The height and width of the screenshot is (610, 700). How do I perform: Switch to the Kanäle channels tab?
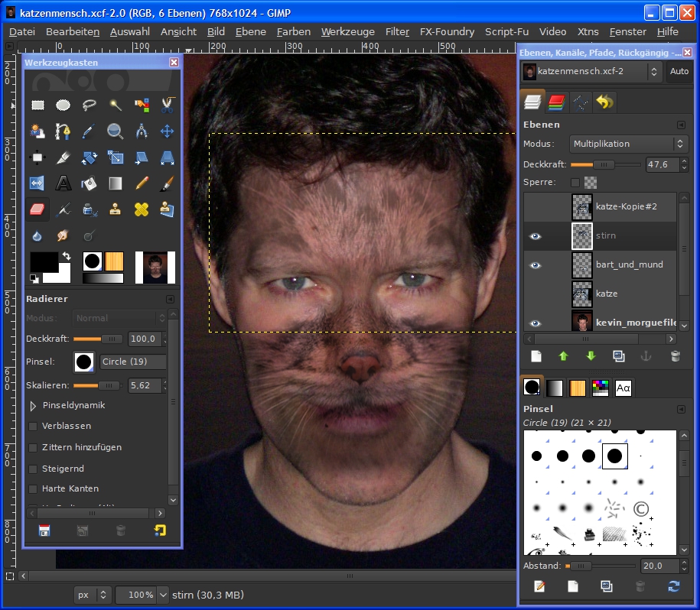tap(556, 102)
